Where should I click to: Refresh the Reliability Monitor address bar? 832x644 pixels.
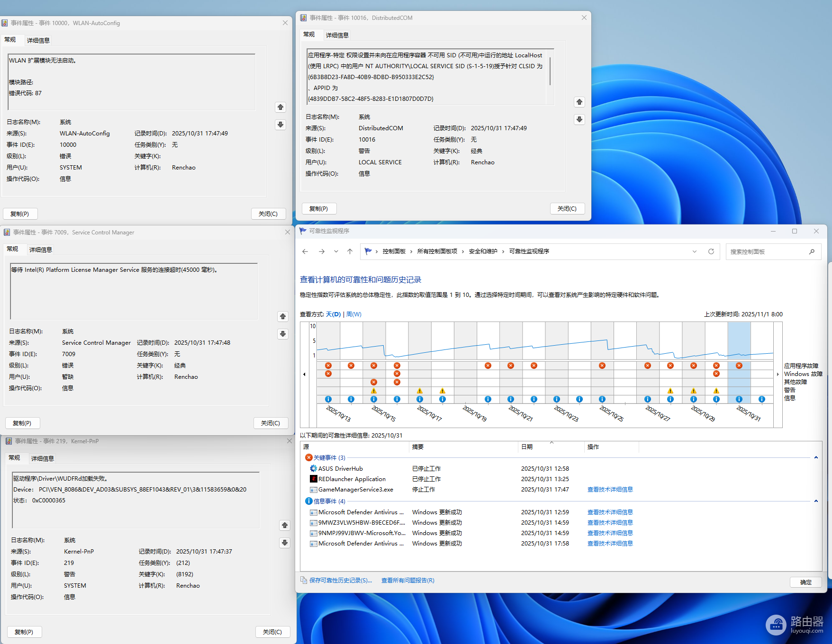pyautogui.click(x=711, y=251)
